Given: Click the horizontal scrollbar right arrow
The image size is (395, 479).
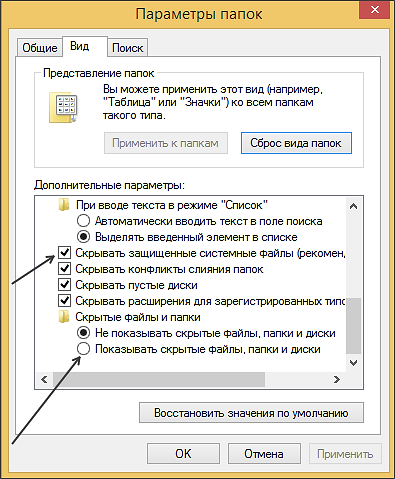Looking at the screenshot, I should coord(337,379).
